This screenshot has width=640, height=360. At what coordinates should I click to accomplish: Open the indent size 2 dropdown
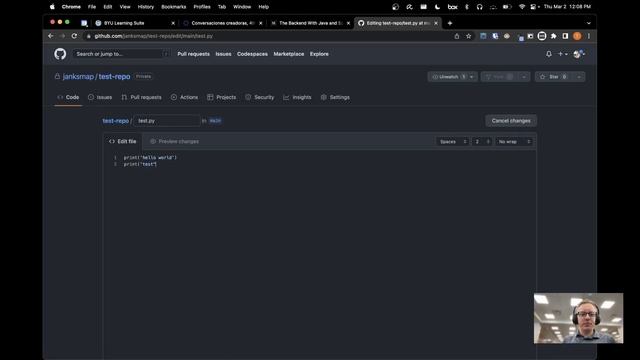482,142
